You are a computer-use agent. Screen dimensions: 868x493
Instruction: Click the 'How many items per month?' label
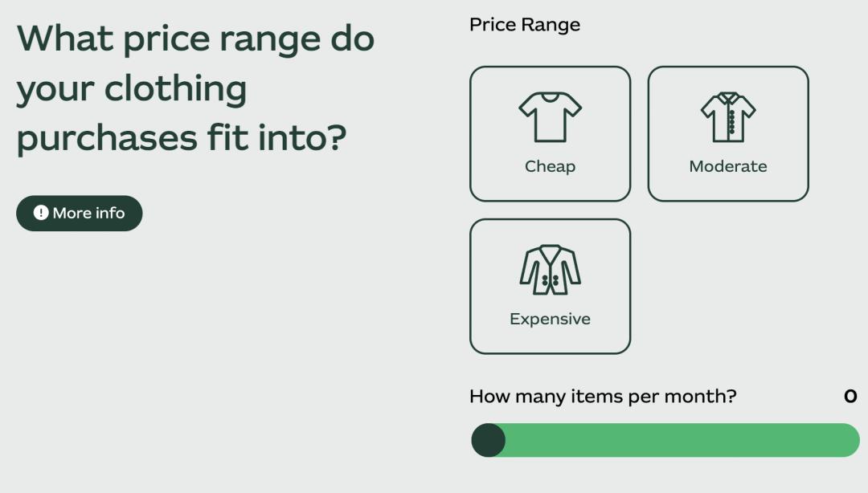point(603,396)
